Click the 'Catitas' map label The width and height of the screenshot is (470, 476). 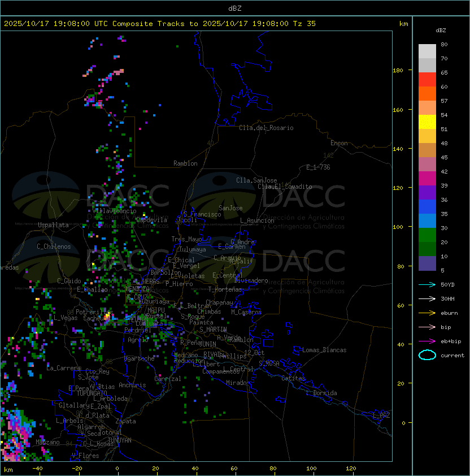pos(293,378)
